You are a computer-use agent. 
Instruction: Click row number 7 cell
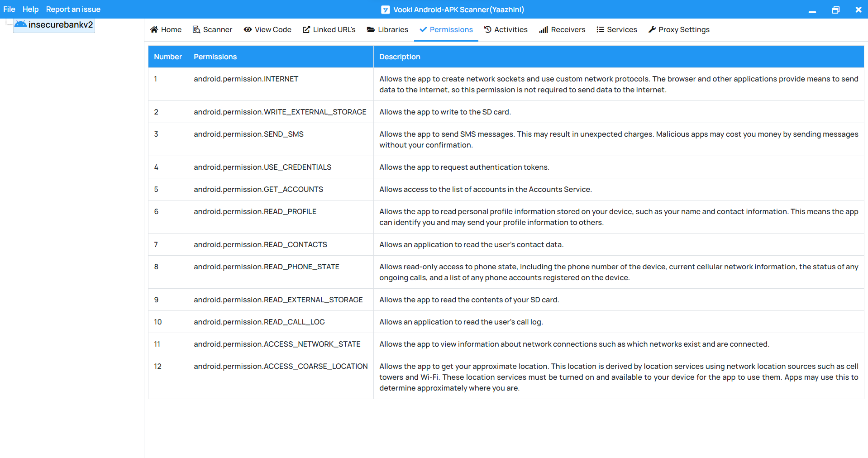(x=168, y=244)
